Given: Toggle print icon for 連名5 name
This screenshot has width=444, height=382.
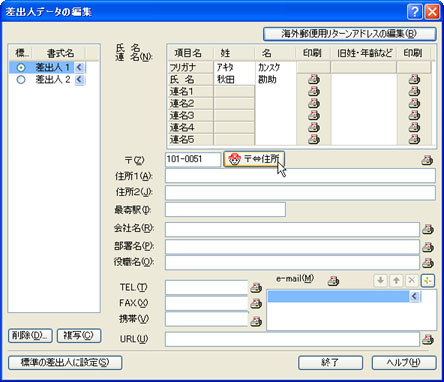Looking at the screenshot, I should click(x=313, y=139).
